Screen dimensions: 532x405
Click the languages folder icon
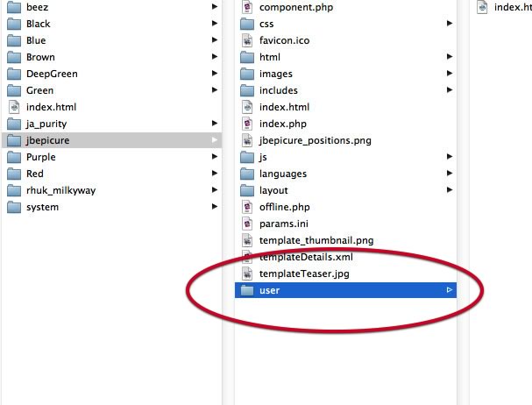247,174
